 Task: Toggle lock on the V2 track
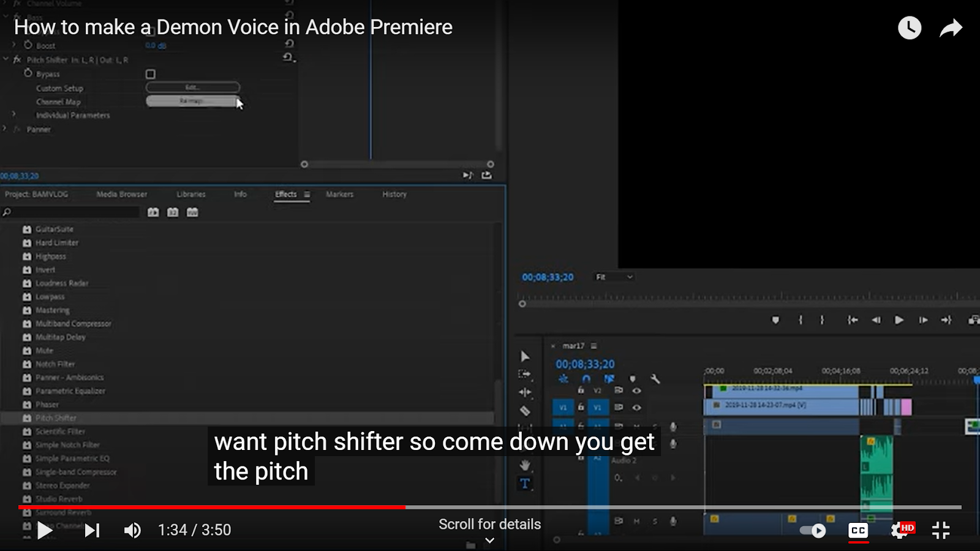click(581, 390)
